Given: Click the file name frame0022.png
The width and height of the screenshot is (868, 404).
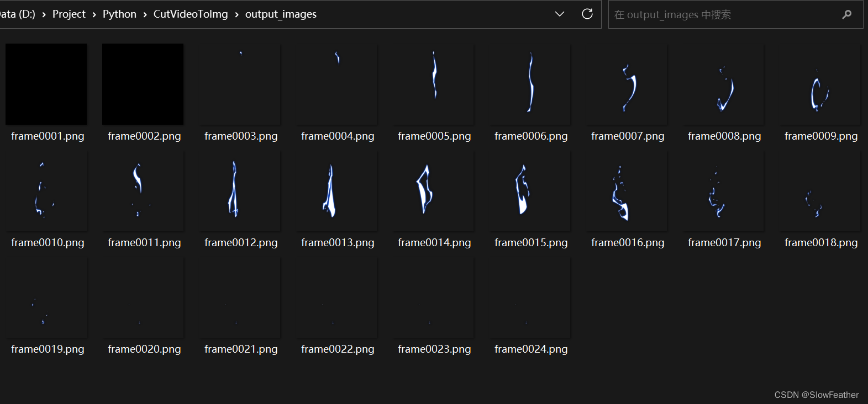Looking at the screenshot, I should coord(338,349).
